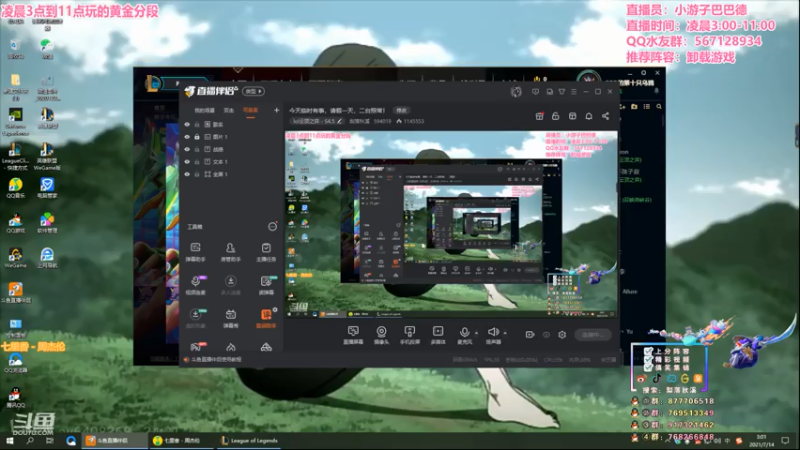Screen dimensions: 800x450
Task: Toggle the lock on the 图片 1 layer
Action: [x=197, y=137]
